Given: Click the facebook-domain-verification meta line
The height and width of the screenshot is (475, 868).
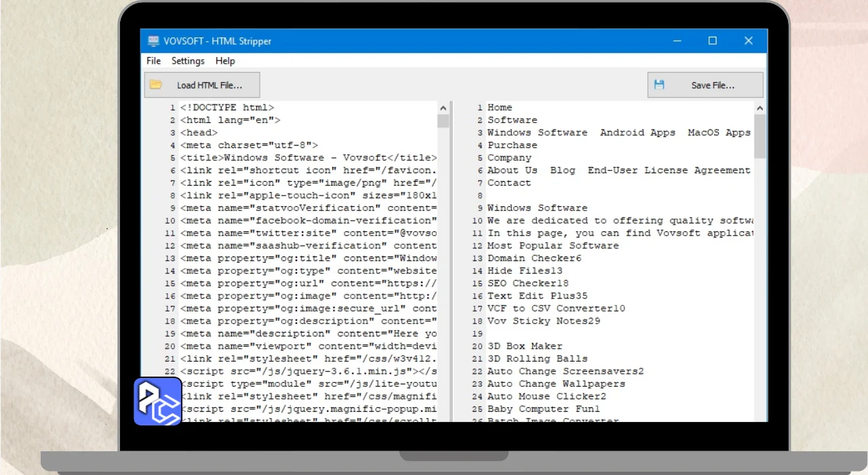Looking at the screenshot, I should (309, 221).
